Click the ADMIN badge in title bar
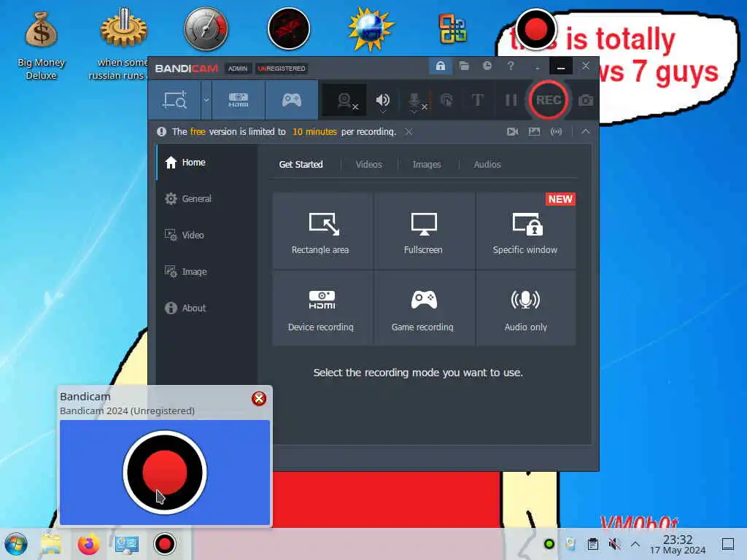This screenshot has height=560, width=747. (x=237, y=69)
